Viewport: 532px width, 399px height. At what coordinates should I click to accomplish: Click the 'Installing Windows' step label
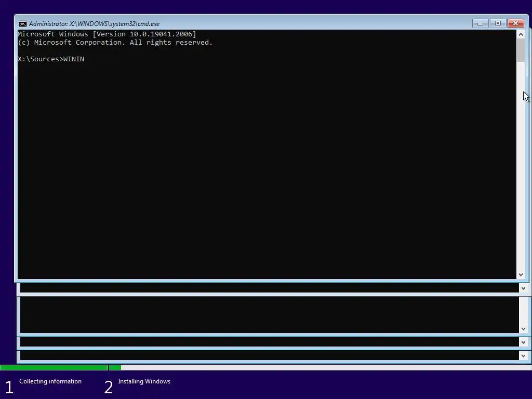coord(144,381)
